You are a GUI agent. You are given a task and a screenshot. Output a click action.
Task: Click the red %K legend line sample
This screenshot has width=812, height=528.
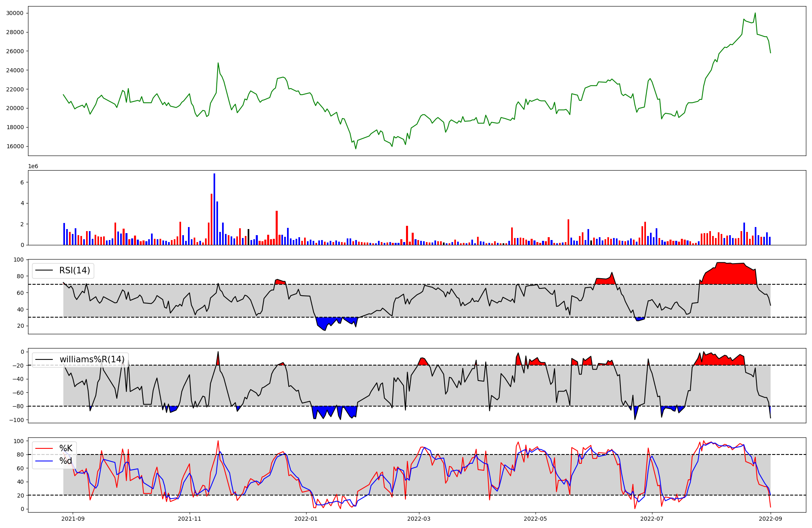(45, 448)
